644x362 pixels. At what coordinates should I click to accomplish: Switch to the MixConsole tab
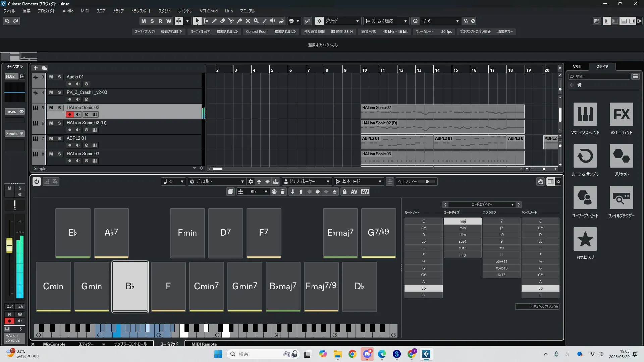point(54,344)
